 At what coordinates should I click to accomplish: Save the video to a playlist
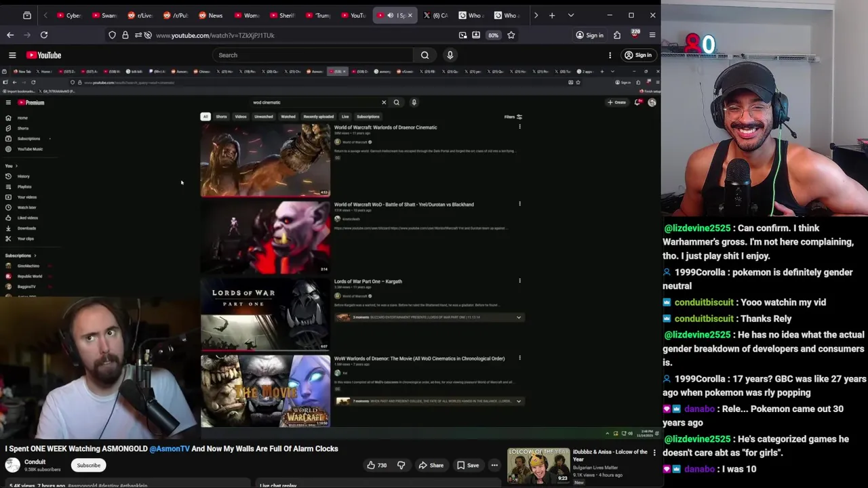pyautogui.click(x=467, y=465)
